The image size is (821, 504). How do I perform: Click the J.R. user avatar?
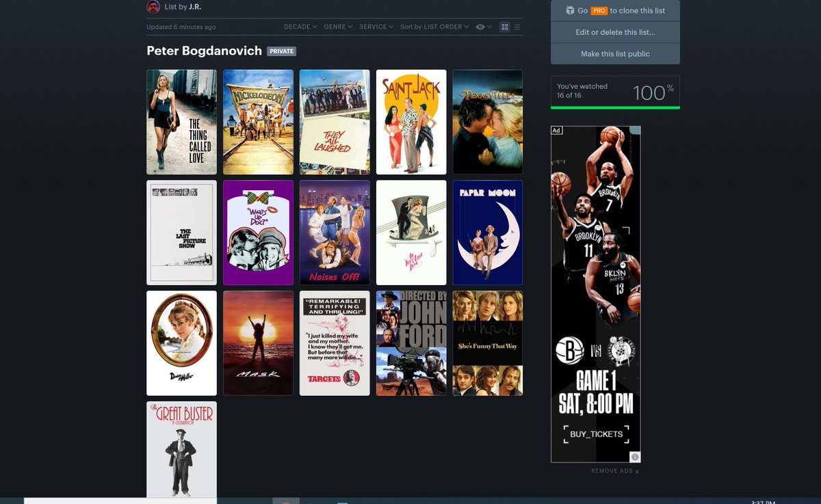click(x=153, y=7)
